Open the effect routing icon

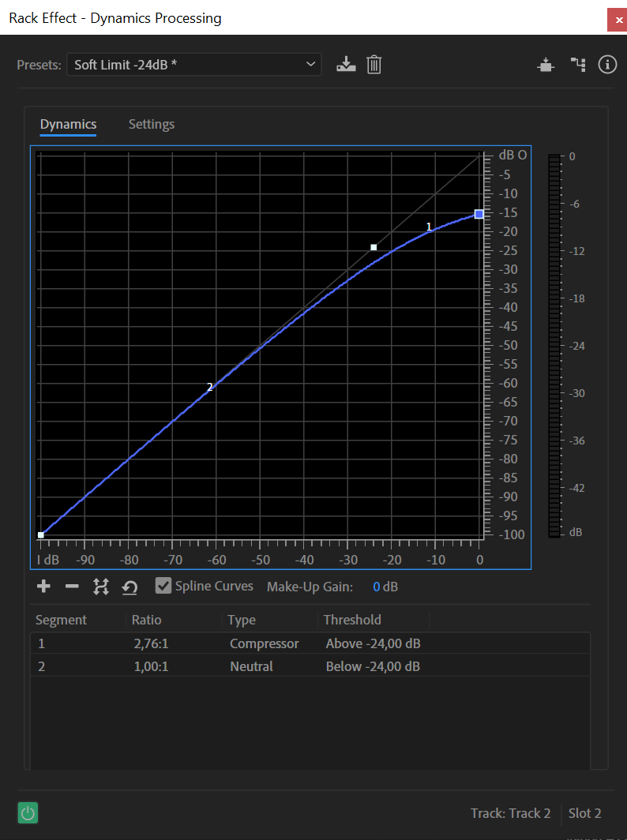click(x=578, y=65)
